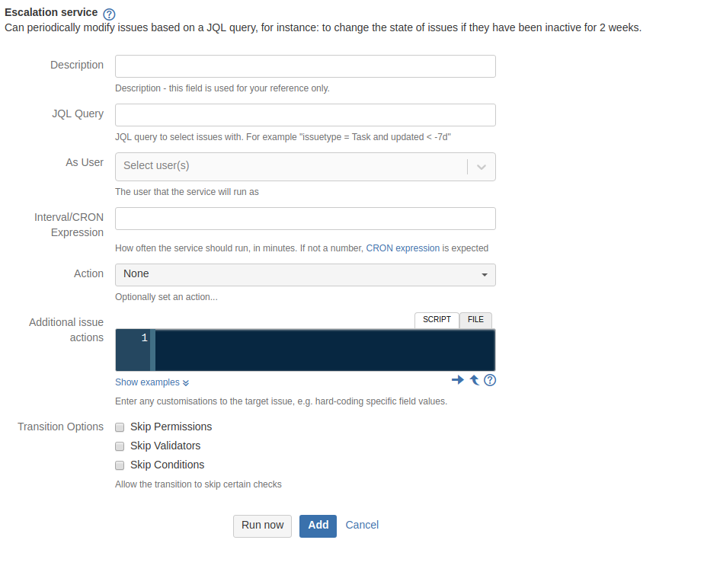Click the Add button
This screenshot has width=720, height=588.
pos(318,526)
